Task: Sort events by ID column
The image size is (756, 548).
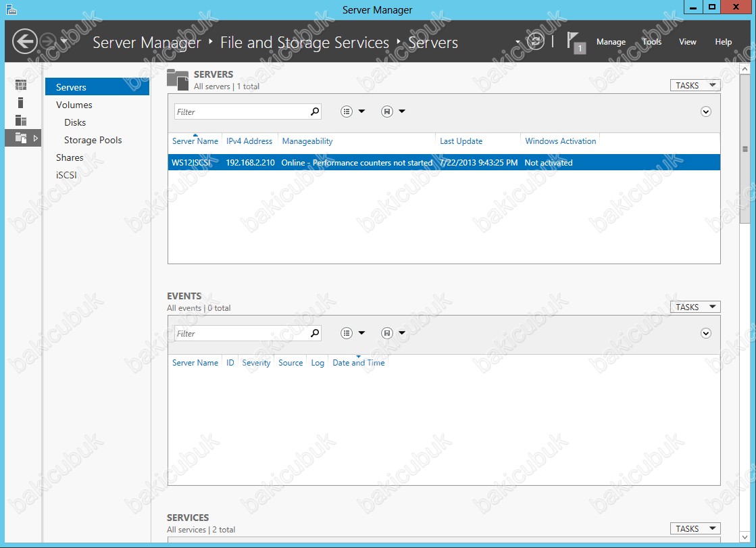Action: click(230, 363)
